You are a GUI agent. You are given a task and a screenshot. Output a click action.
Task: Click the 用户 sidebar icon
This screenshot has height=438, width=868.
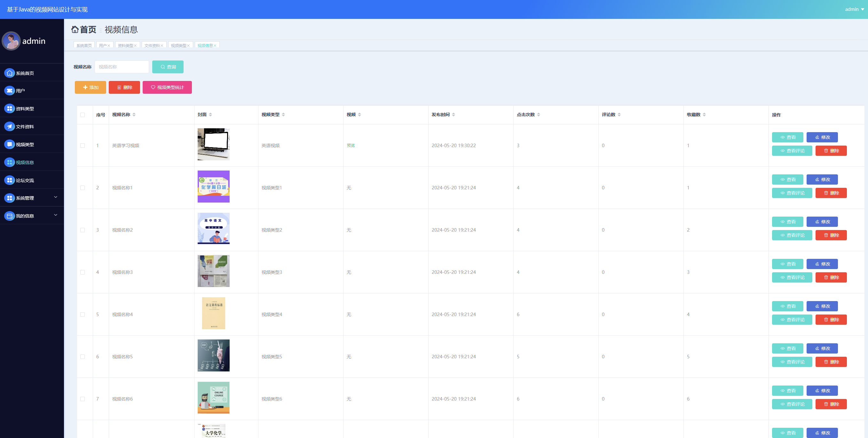[10, 90]
